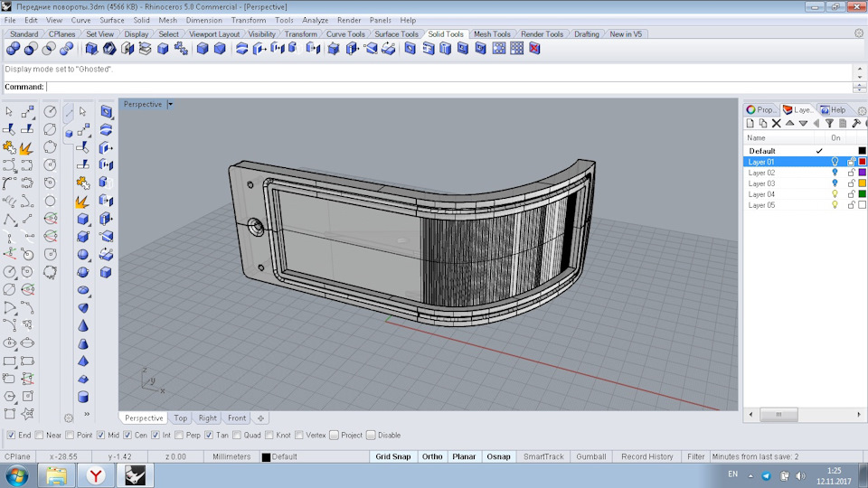
Task: Open the Default layer status bar selector
Action: coord(279,456)
